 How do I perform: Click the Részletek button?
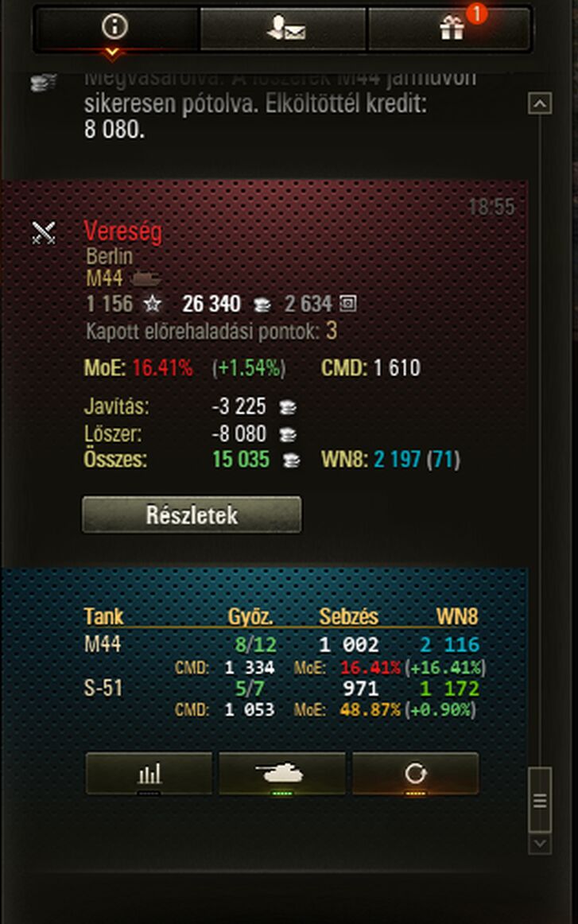click(192, 514)
